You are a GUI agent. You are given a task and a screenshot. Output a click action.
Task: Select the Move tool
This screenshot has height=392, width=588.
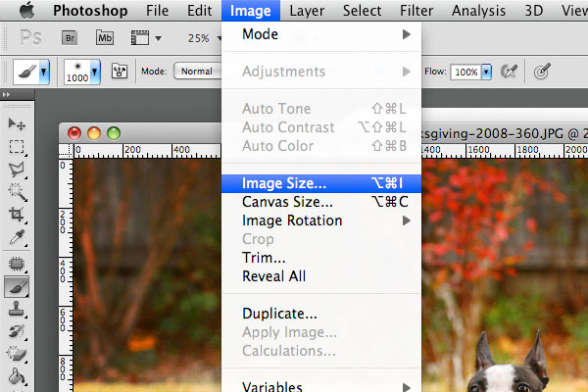tap(17, 123)
